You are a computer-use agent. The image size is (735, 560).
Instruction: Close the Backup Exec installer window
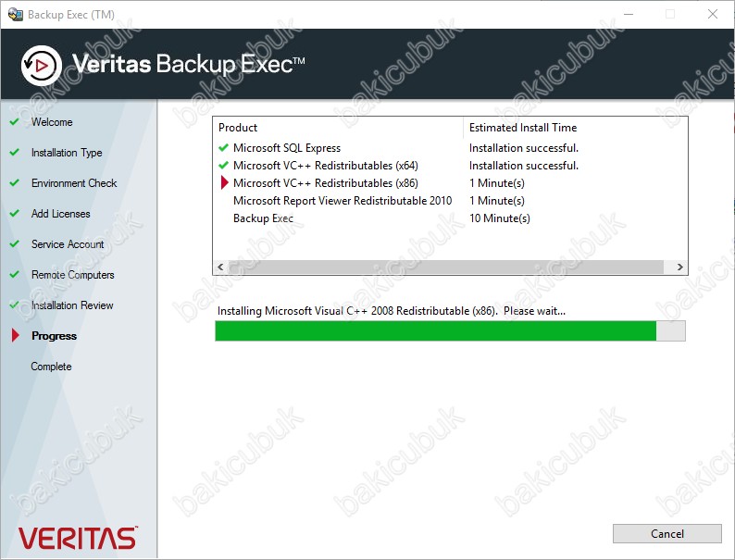tap(713, 14)
